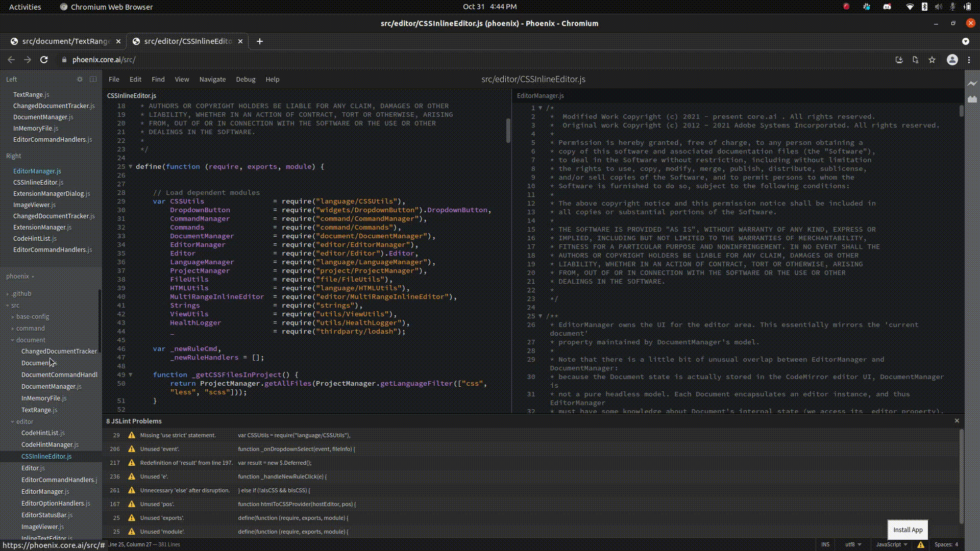
Task: Click the save page download icon
Action: click(915, 60)
